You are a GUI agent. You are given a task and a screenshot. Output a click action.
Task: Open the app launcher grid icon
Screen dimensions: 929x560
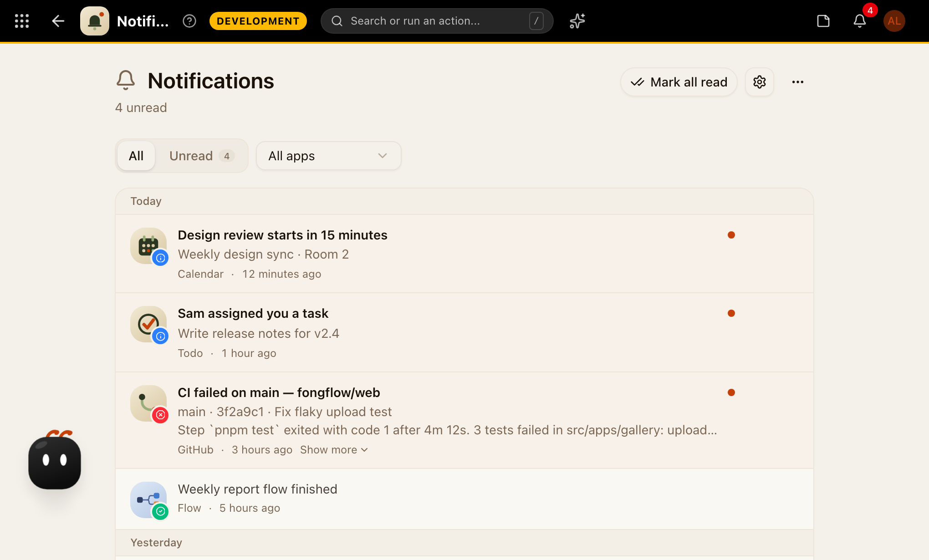pyautogui.click(x=22, y=21)
